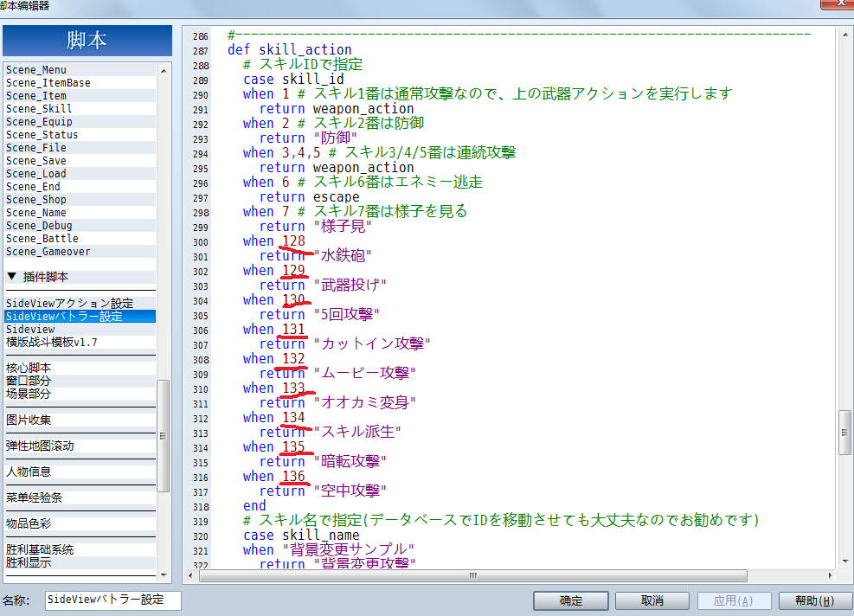Select the highlighted SideViewバトラー設定 script
854x616 pixels.
pos(80,317)
